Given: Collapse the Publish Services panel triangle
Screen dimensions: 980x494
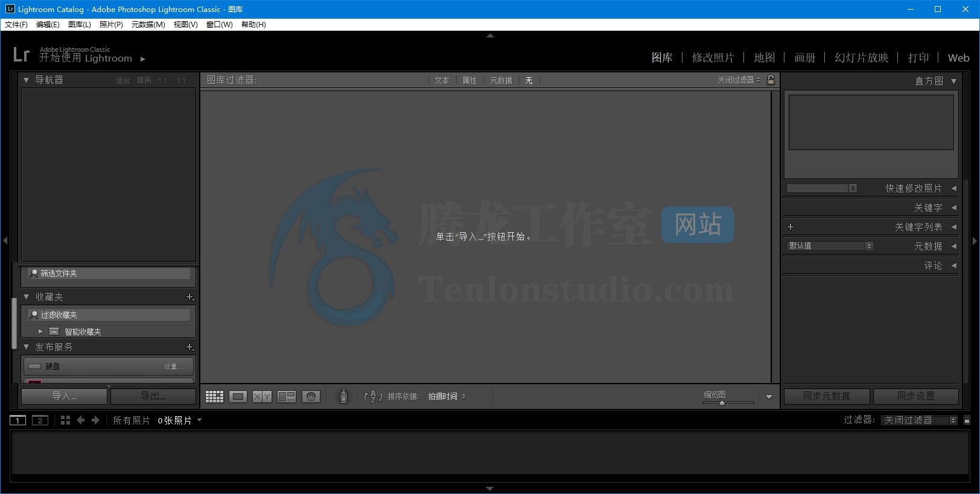Looking at the screenshot, I should click(26, 347).
